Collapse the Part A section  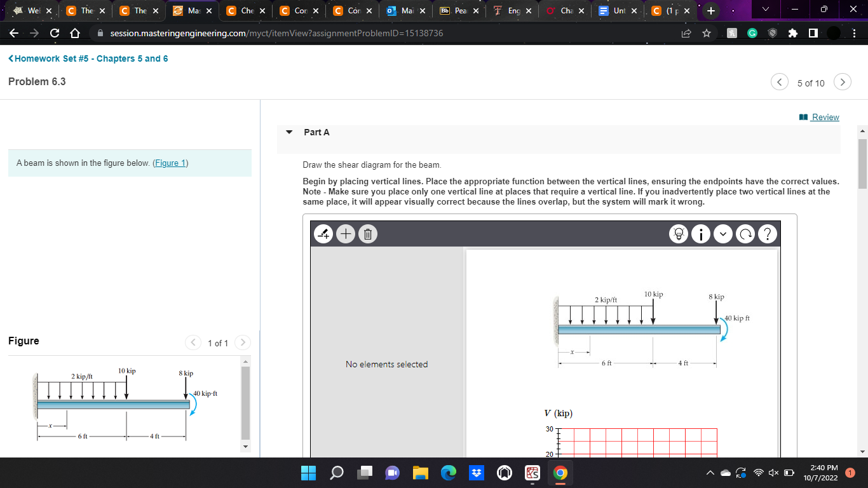(289, 132)
